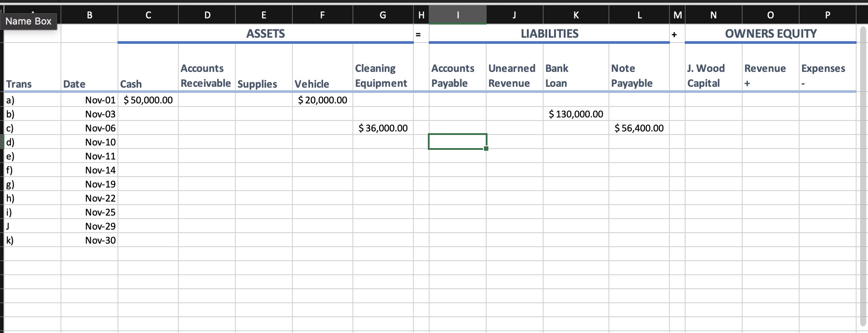Select the Nov-25 date cell
The height and width of the screenshot is (333, 868).
89,212
